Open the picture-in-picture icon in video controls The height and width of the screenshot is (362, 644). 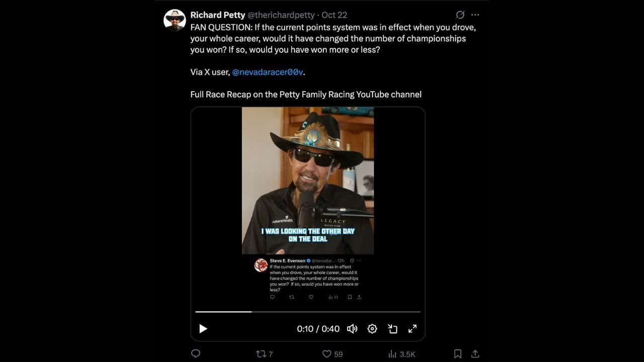tap(392, 329)
